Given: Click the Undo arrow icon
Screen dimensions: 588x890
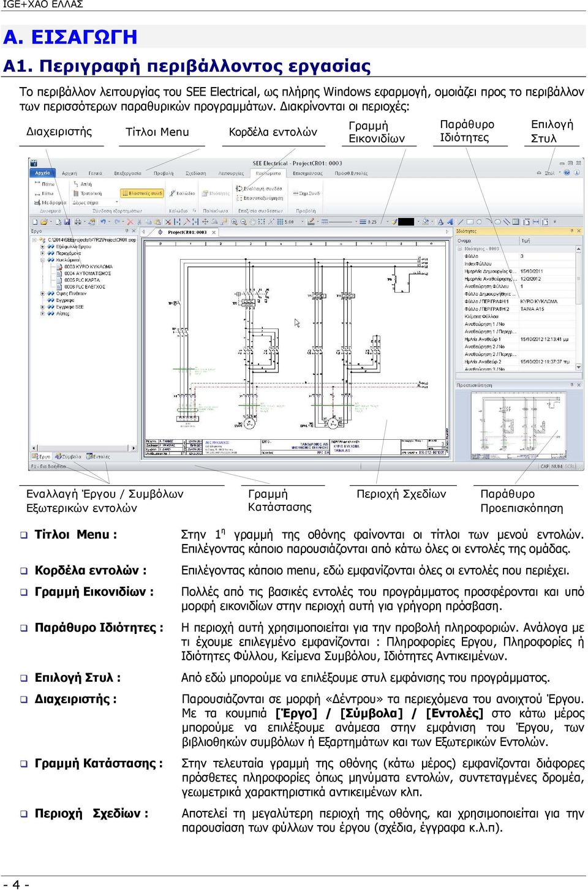Looking at the screenshot, I should [104, 222].
